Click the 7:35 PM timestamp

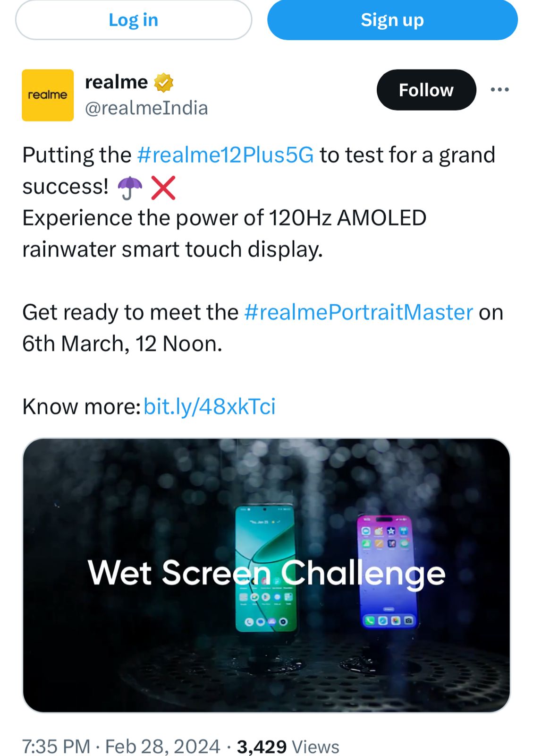click(x=56, y=747)
